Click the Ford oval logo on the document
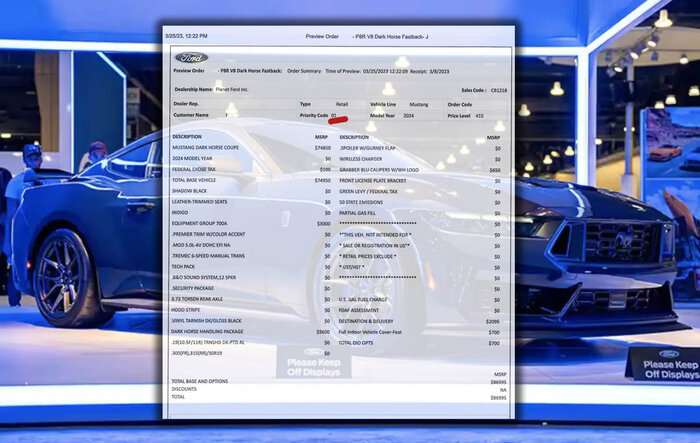The width and height of the screenshot is (700, 443). click(191, 57)
